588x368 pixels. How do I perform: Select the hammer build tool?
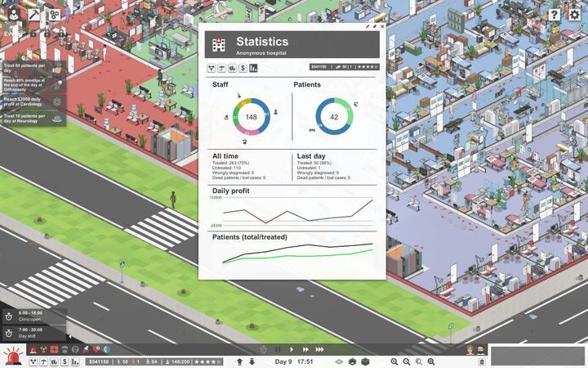click(x=34, y=15)
